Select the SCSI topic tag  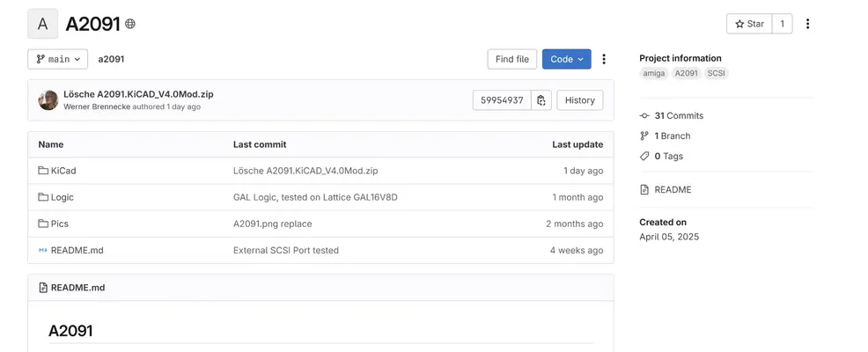(x=716, y=73)
